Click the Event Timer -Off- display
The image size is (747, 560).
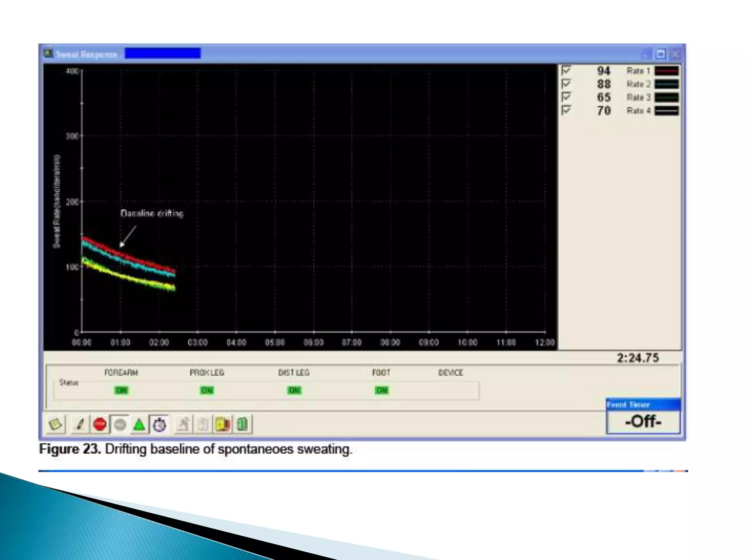pos(643,422)
